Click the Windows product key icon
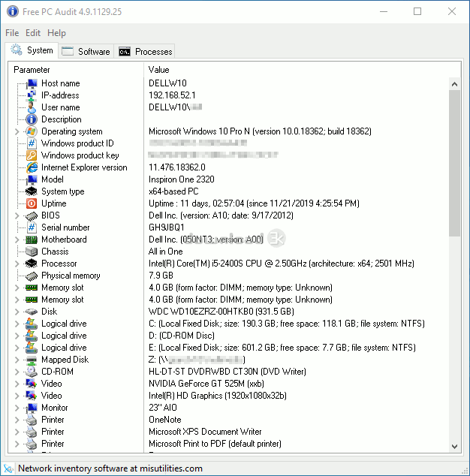 [32, 155]
